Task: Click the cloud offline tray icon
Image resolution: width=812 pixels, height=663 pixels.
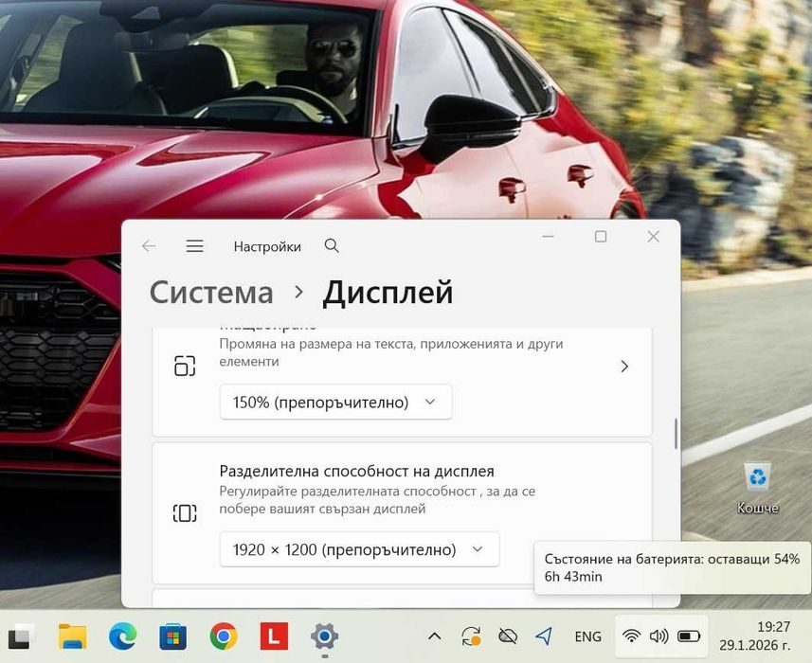Action: coord(508,636)
